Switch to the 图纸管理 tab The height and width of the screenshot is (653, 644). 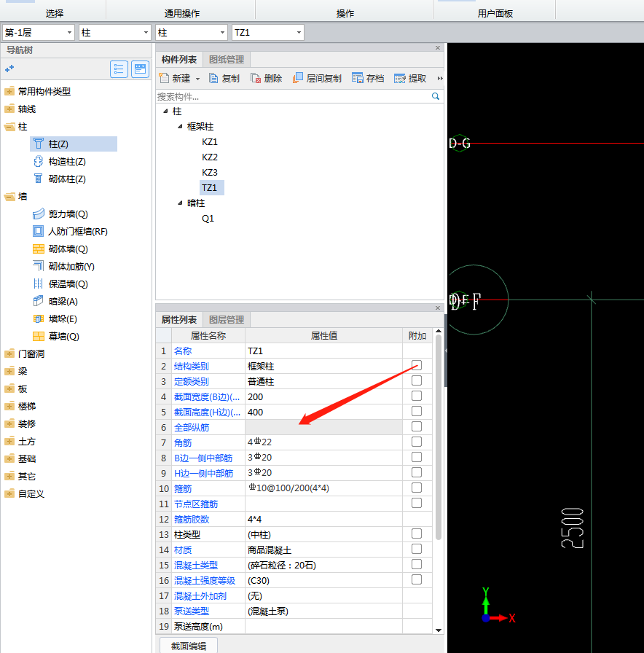point(227,60)
